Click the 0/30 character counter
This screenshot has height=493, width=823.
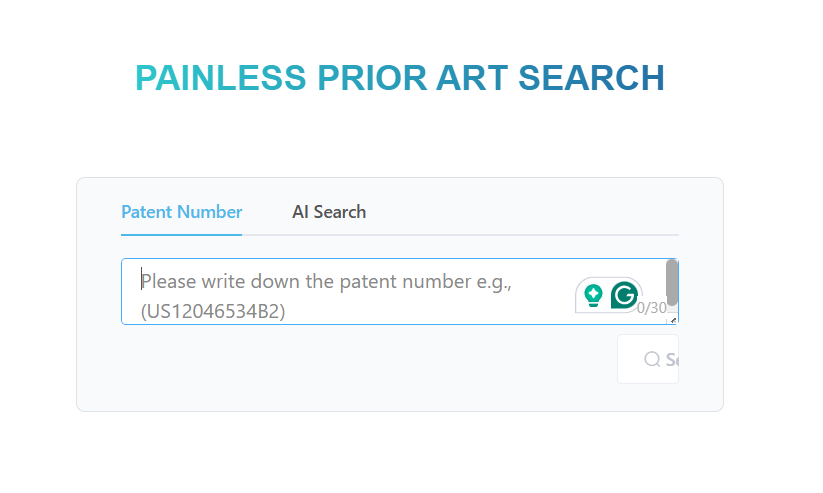(652, 308)
